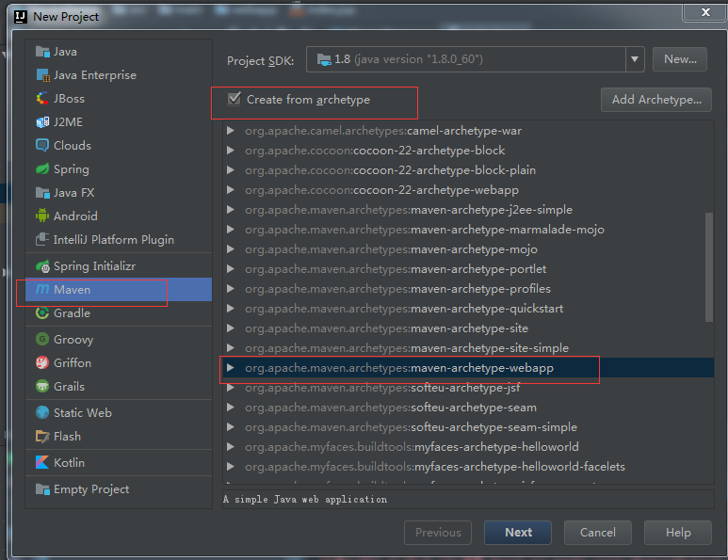Click the New... SDK button
This screenshot has height=560, width=728.
680,59
